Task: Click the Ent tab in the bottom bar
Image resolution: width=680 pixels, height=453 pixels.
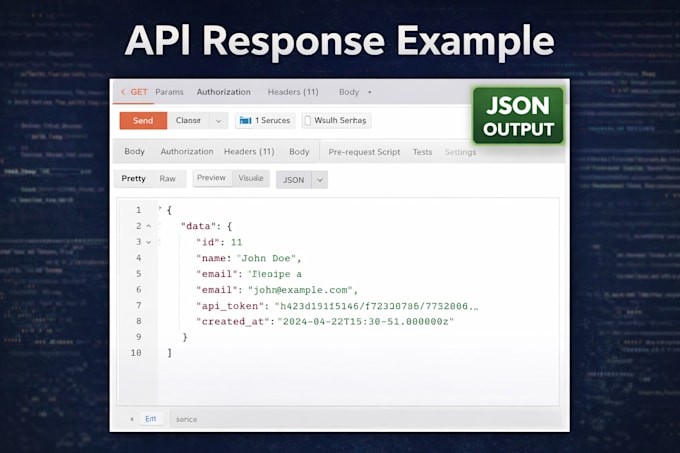Action: tap(150, 419)
